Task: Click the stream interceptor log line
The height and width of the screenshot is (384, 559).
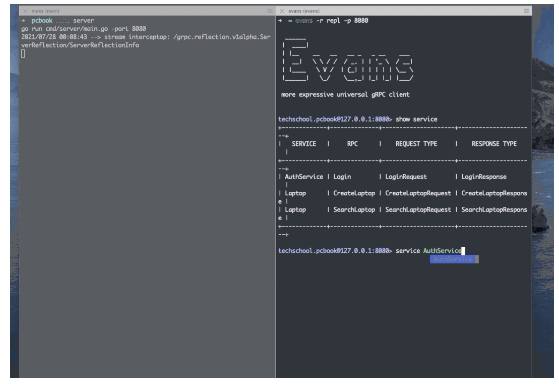Action: (145, 41)
